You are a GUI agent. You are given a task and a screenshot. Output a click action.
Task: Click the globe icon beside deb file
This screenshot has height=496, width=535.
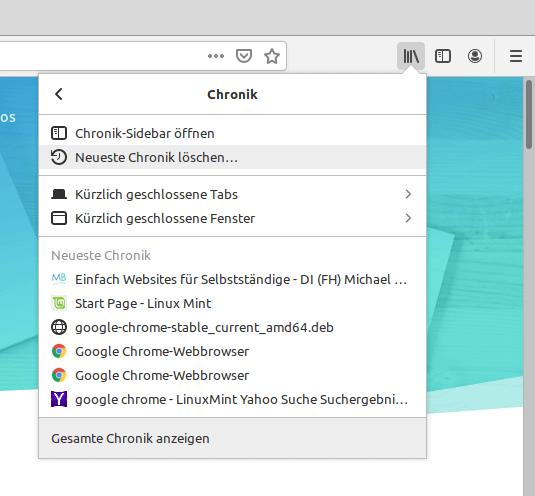pyautogui.click(x=59, y=327)
